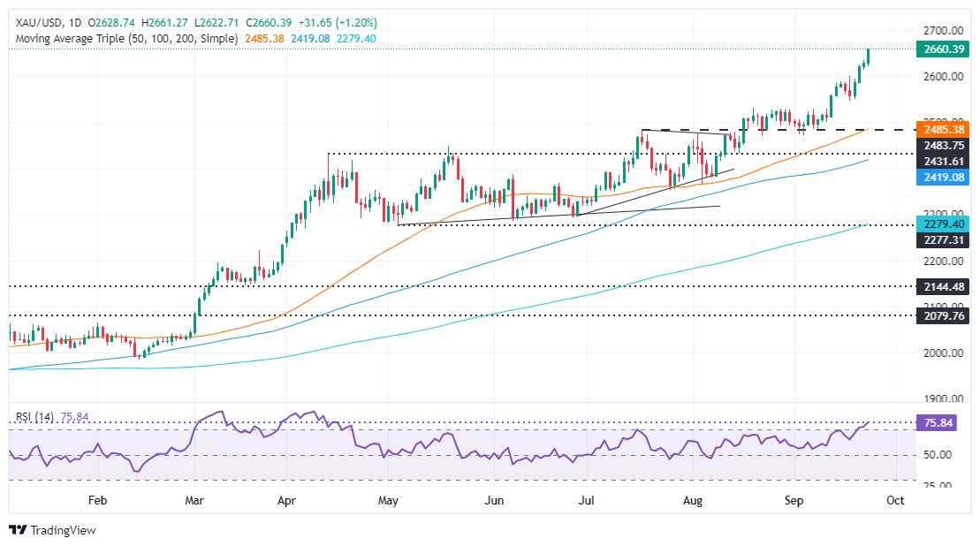Click the 2144.48 horizontal level label

tap(943, 287)
